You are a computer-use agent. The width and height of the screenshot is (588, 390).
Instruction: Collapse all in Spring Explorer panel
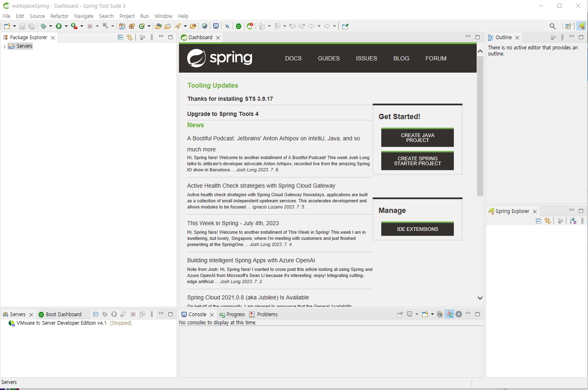(539, 221)
